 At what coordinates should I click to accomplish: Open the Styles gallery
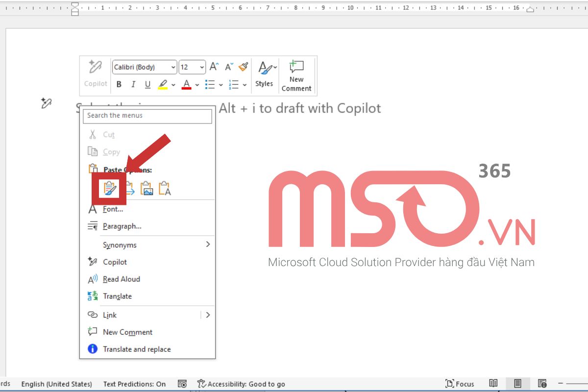point(266,74)
